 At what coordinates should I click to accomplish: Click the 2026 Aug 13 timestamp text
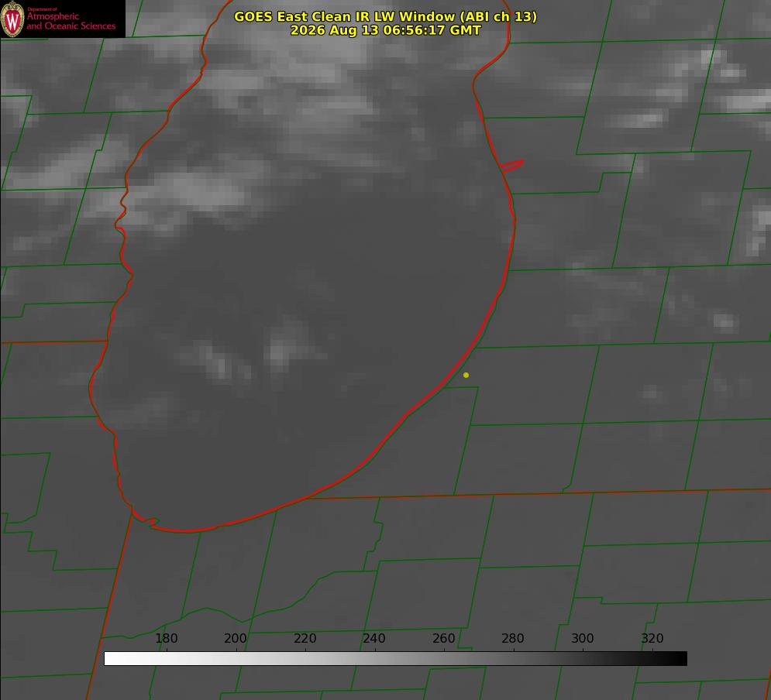[x=386, y=30]
